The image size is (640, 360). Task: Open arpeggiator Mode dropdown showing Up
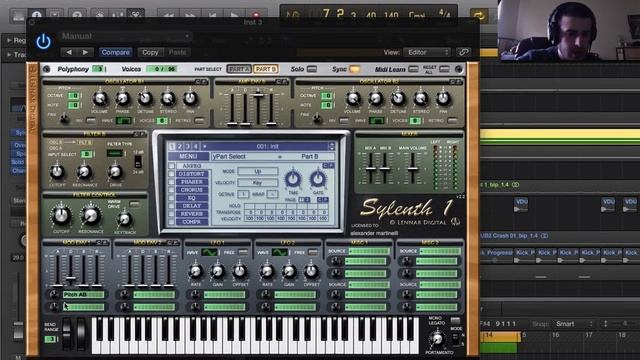coord(258,171)
